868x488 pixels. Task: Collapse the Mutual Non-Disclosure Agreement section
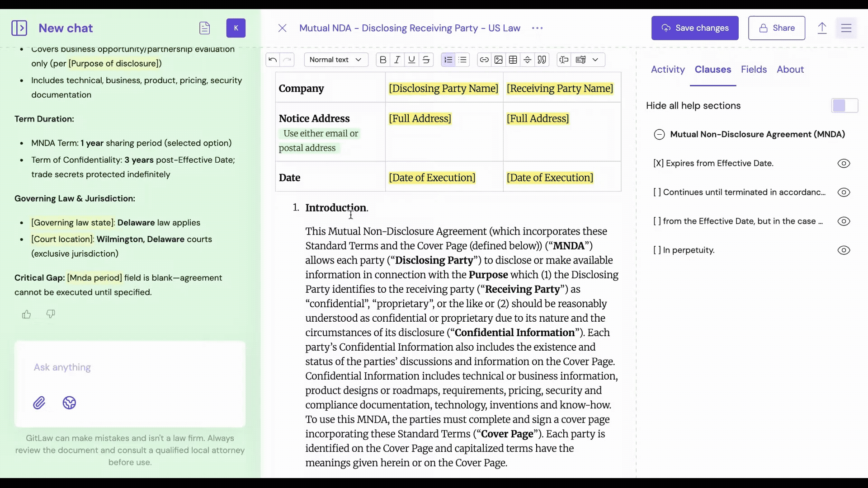pos(659,135)
